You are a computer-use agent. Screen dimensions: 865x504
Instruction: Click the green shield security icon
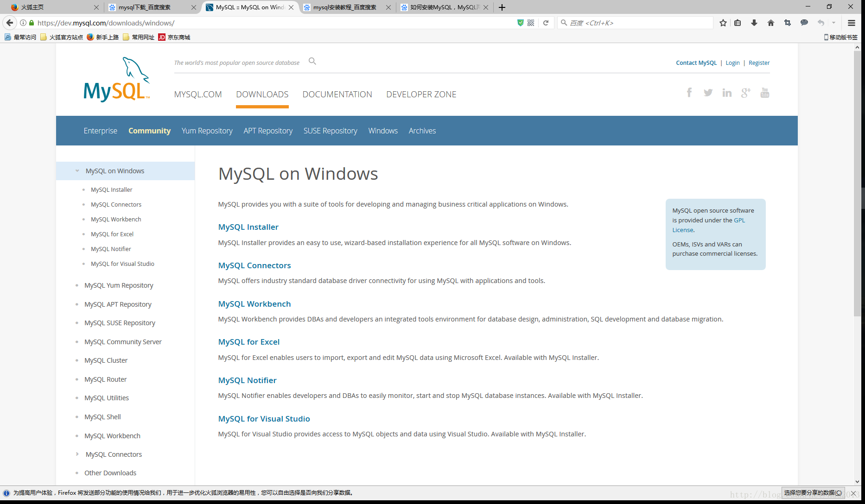pos(521,23)
